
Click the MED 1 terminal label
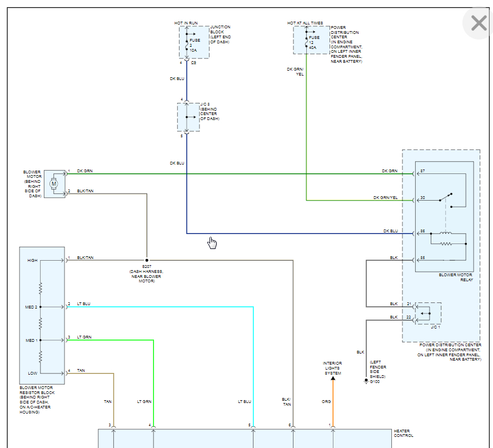32,340
